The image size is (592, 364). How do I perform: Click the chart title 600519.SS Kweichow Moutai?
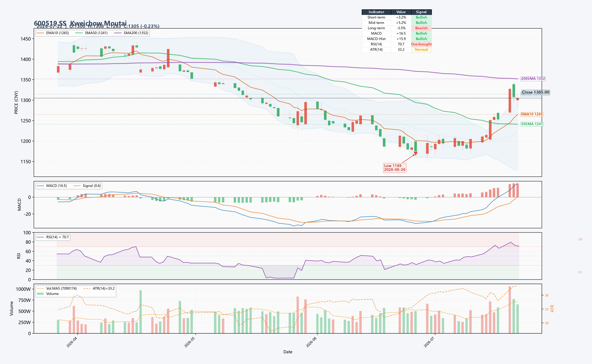[80, 23]
